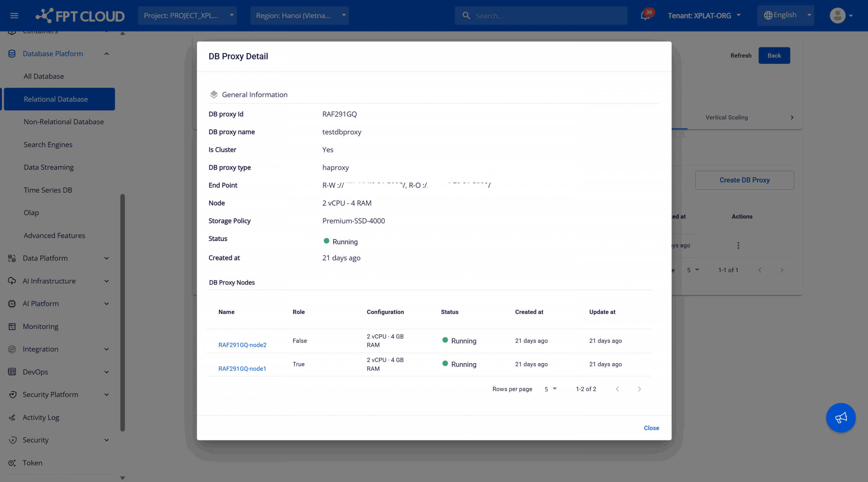The width and height of the screenshot is (868, 482).
Task: Open the Project selector dropdown
Action: (x=187, y=16)
